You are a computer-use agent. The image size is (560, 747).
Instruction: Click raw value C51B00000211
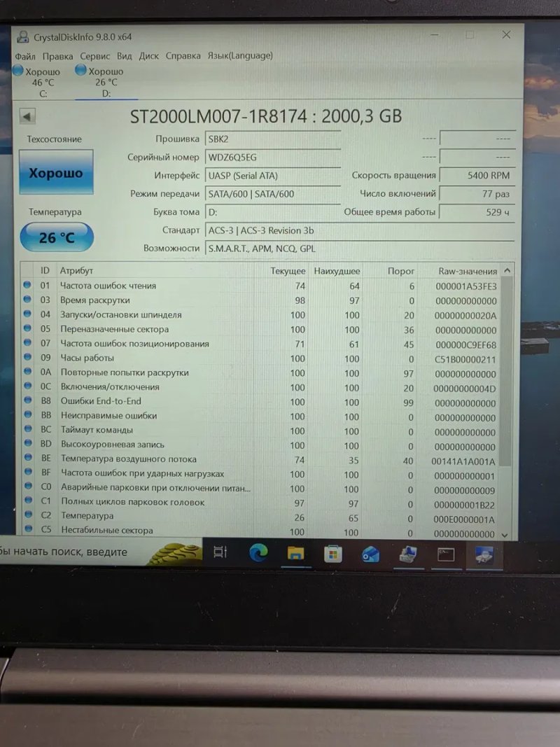465,359
